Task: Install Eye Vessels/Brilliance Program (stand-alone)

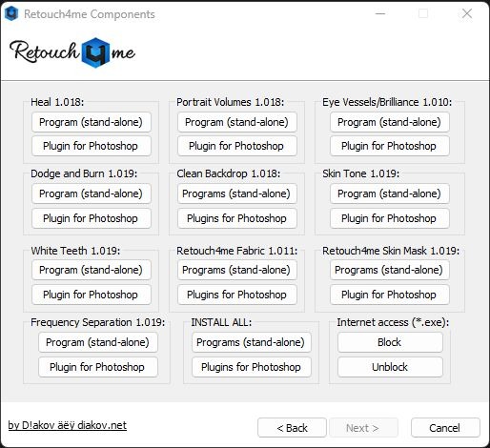Action: (x=390, y=122)
